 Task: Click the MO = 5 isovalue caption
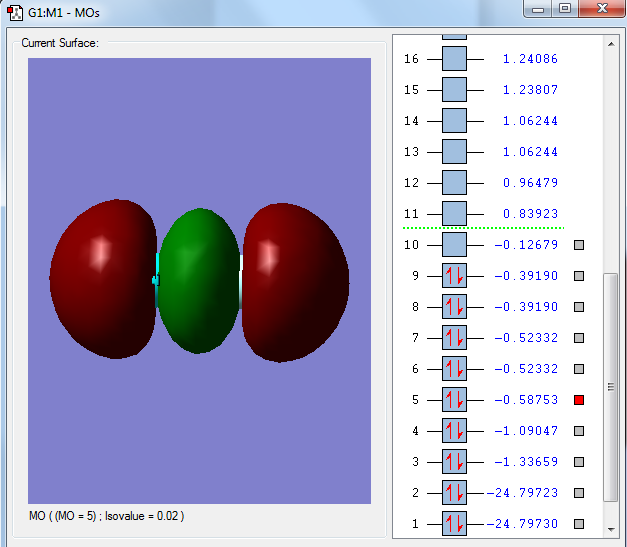(x=106, y=516)
